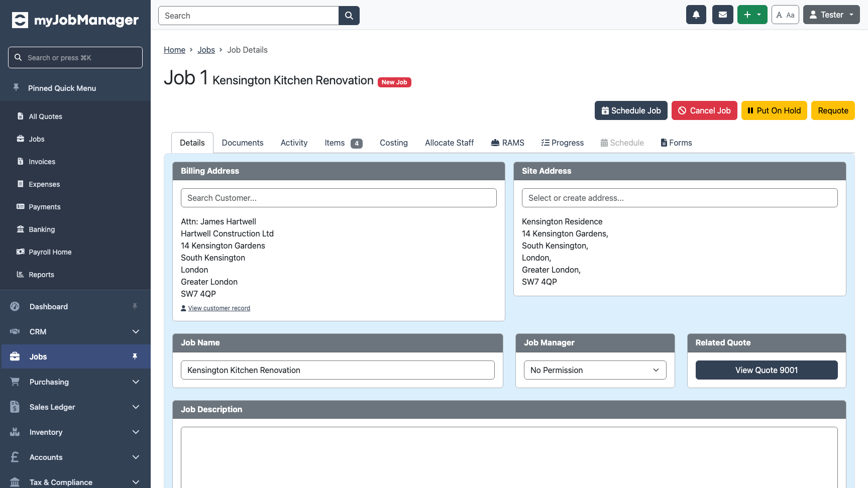Toggle the pin next to Dashboard

tap(135, 306)
